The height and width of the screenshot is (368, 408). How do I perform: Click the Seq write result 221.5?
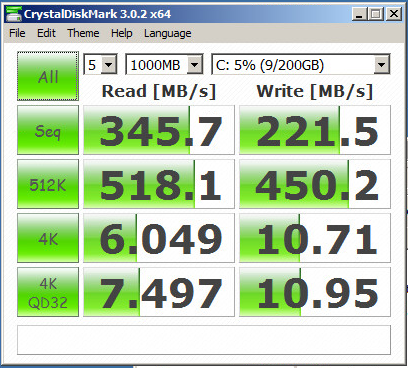coord(315,130)
